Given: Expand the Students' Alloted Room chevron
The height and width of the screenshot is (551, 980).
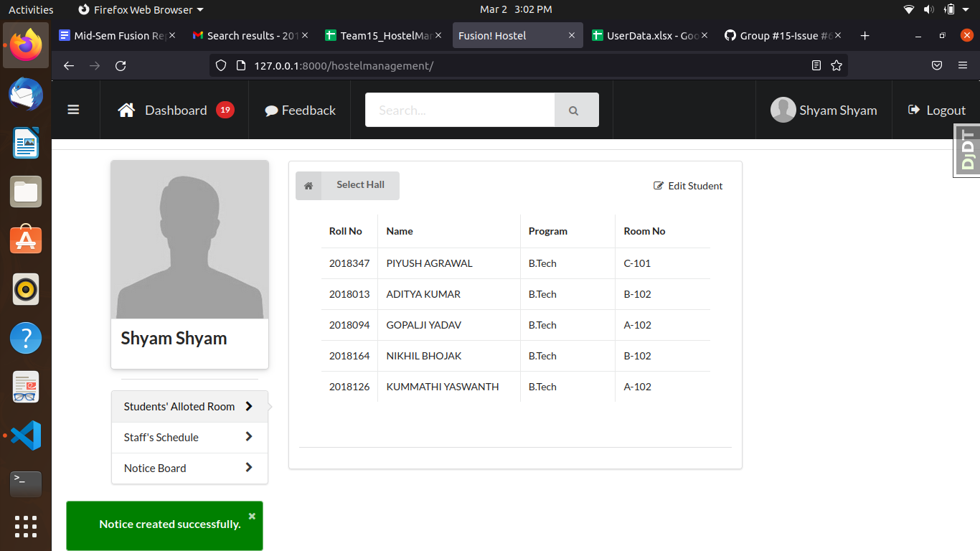Looking at the screenshot, I should pyautogui.click(x=249, y=406).
